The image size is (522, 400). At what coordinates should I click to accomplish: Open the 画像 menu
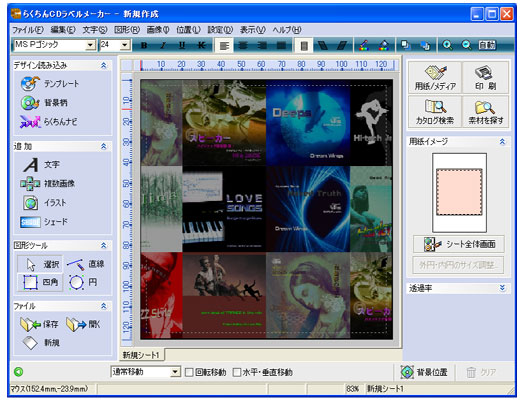[x=158, y=30]
